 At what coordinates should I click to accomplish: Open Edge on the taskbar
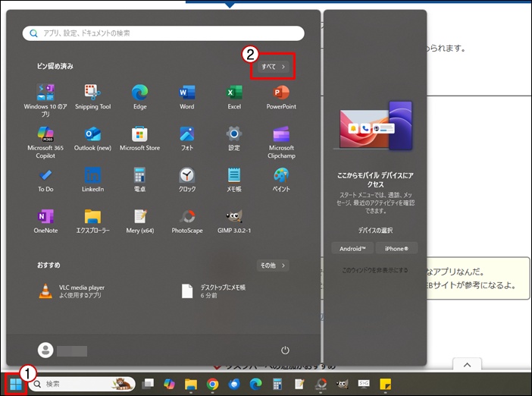pyautogui.click(x=256, y=384)
